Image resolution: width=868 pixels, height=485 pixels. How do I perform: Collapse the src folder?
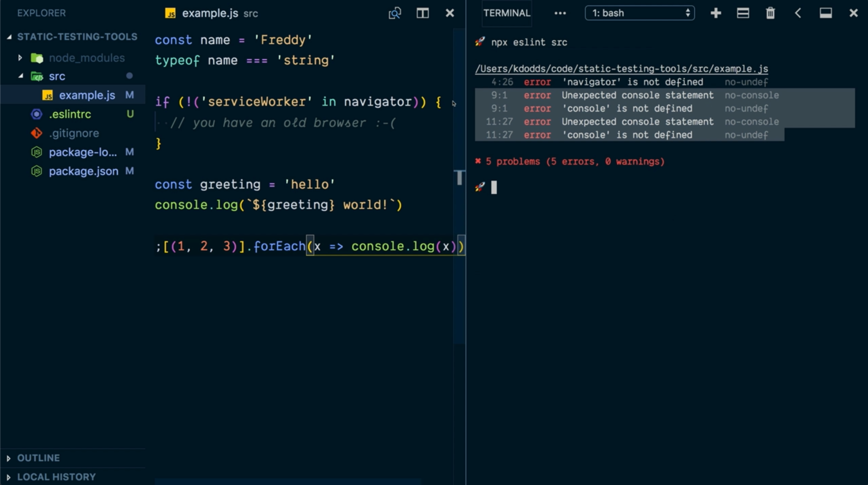(57, 76)
